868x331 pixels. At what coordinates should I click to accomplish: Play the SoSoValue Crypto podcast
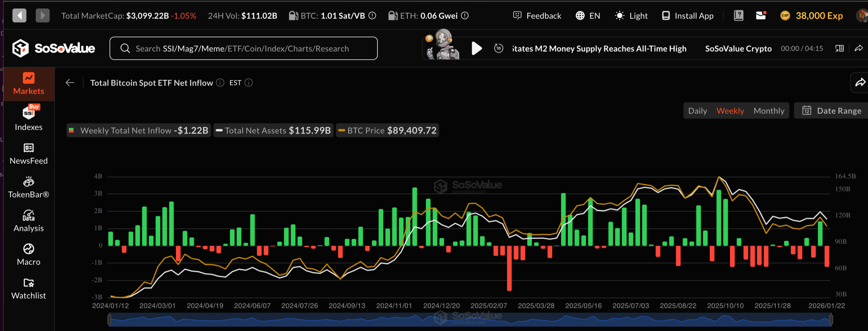click(x=476, y=48)
